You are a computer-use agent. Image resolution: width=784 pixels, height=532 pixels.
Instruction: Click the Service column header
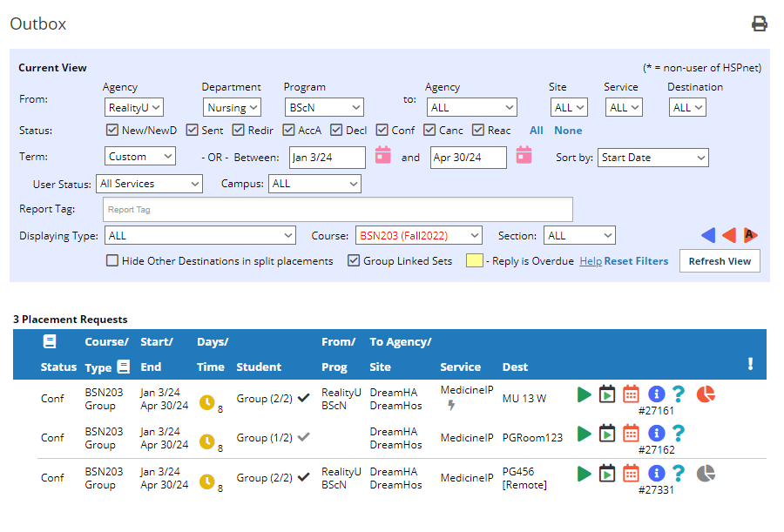click(460, 367)
